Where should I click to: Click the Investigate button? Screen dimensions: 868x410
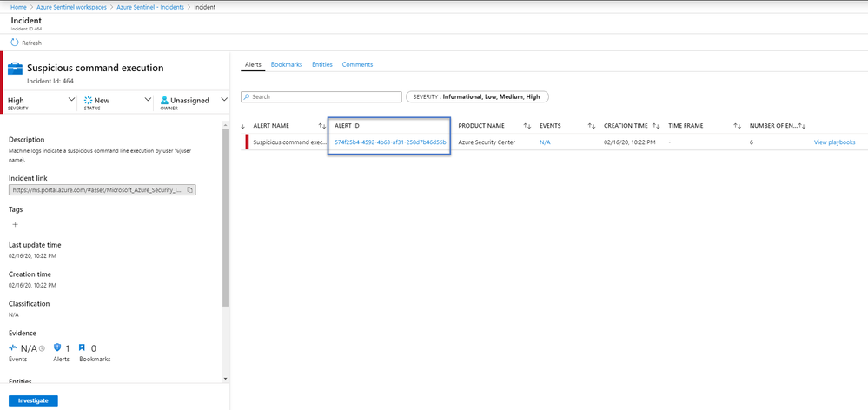tap(33, 400)
